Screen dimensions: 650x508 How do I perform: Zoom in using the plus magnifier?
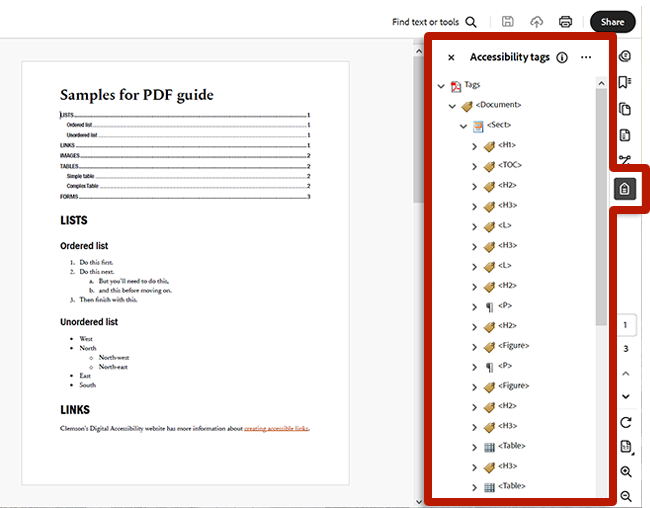point(626,472)
